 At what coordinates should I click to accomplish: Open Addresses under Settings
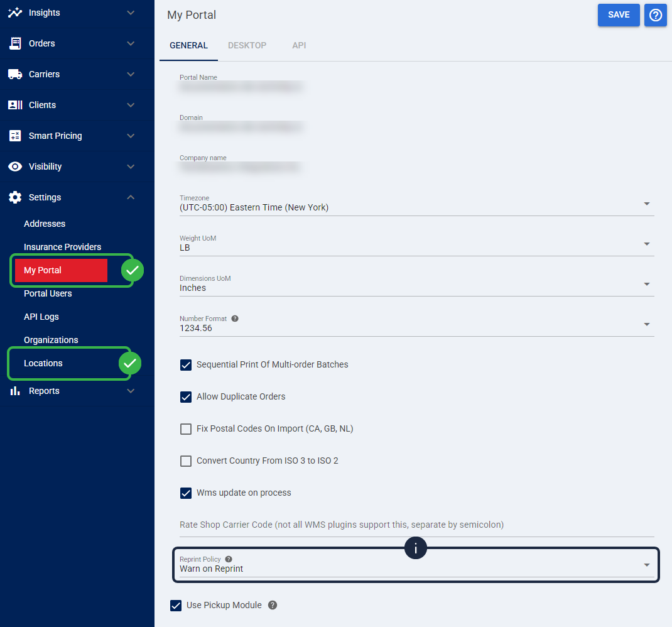coord(45,224)
